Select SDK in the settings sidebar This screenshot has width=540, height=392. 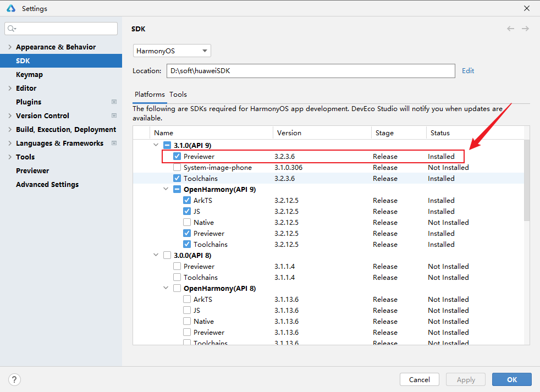coord(61,60)
